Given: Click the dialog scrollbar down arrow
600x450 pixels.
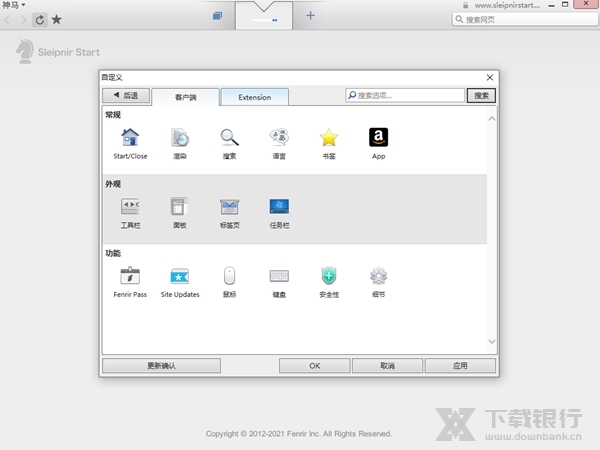Looking at the screenshot, I should coord(491,342).
